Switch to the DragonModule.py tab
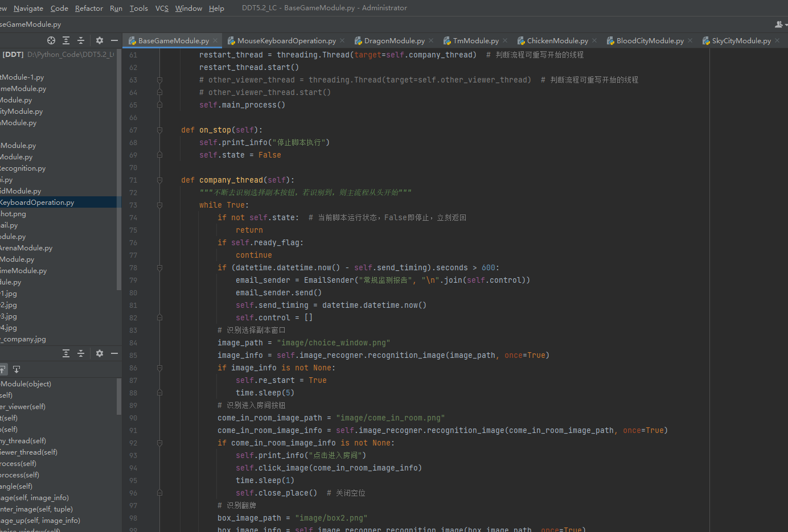 [x=394, y=40]
